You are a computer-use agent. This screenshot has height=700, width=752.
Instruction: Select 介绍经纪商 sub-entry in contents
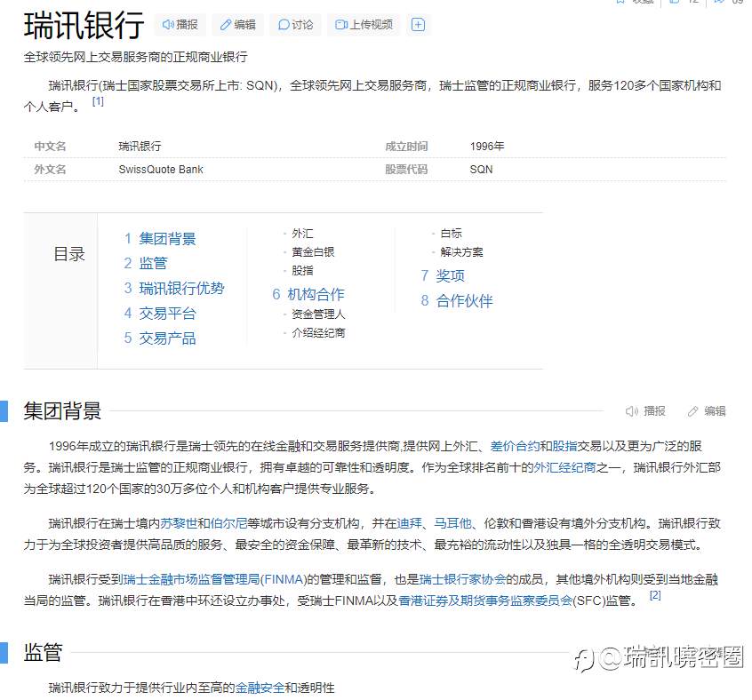(x=318, y=333)
